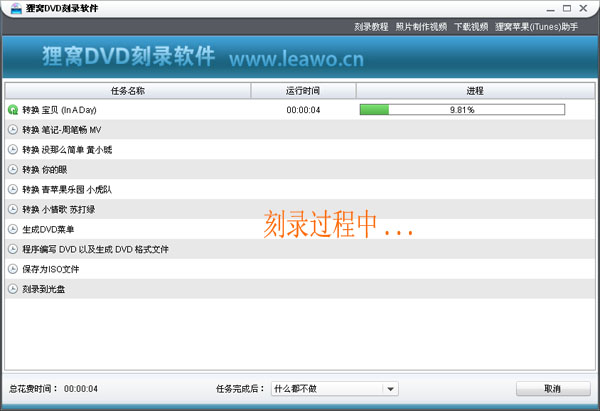Click the 总花费时间 00:00:04 status value
Viewport: 600px width, 411px height.
[81, 389]
